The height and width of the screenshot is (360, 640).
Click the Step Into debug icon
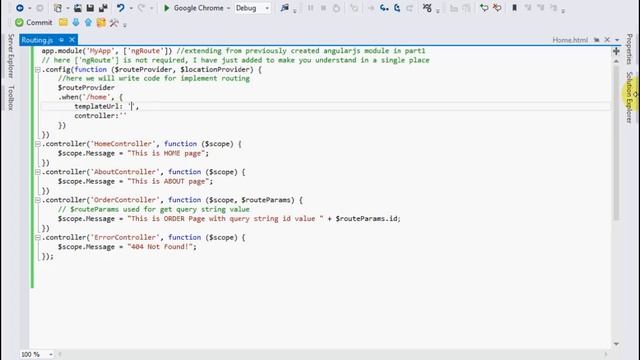pyautogui.click(x=384, y=8)
